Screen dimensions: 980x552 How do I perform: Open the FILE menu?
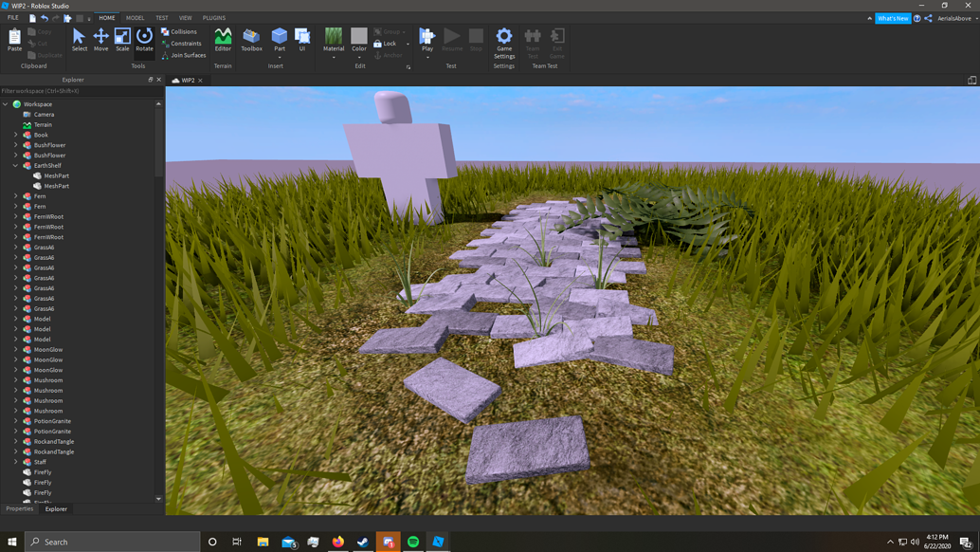coord(12,17)
